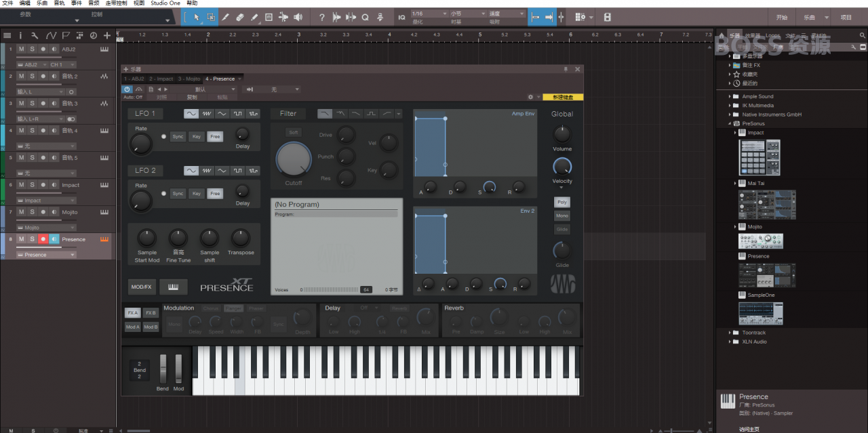Select the Mute tool
The height and width of the screenshot is (433, 868).
[269, 17]
